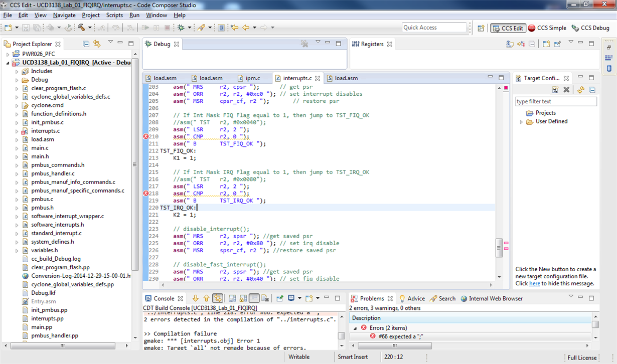Viewport: 617px width, 364px height.
Task: Select pmbus_handler.c in Project Explorer
Action: (x=53, y=173)
